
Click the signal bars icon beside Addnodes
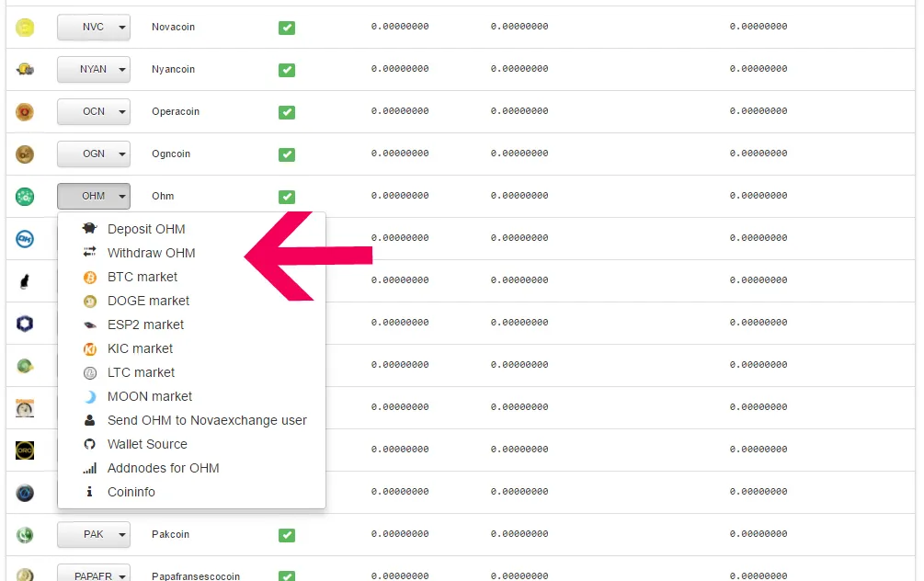pos(89,469)
